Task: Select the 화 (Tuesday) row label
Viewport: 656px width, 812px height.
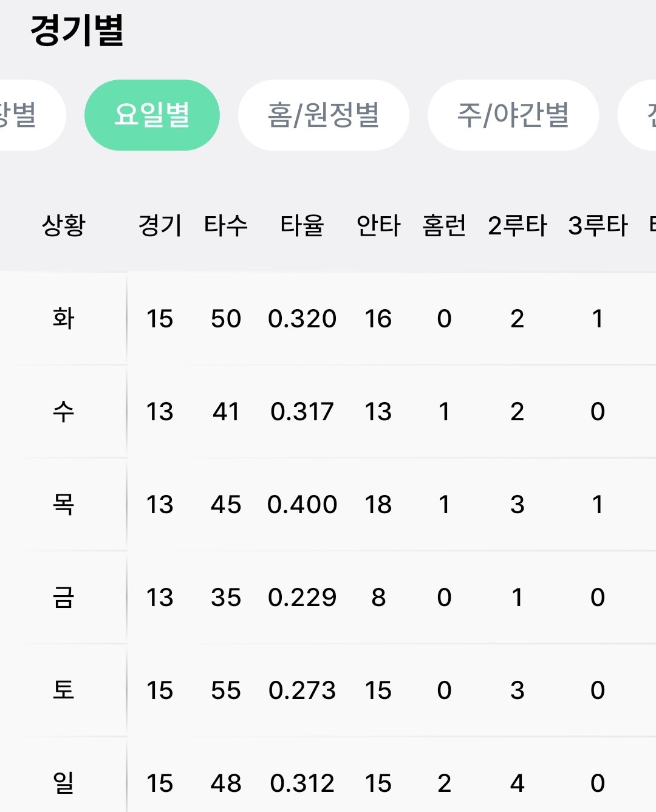Action: tap(64, 318)
